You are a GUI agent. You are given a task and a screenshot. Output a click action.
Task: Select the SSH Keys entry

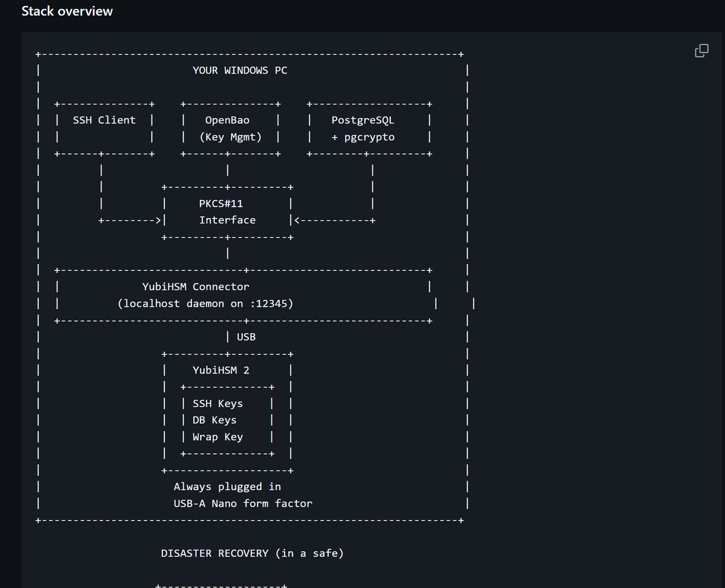pyautogui.click(x=217, y=404)
